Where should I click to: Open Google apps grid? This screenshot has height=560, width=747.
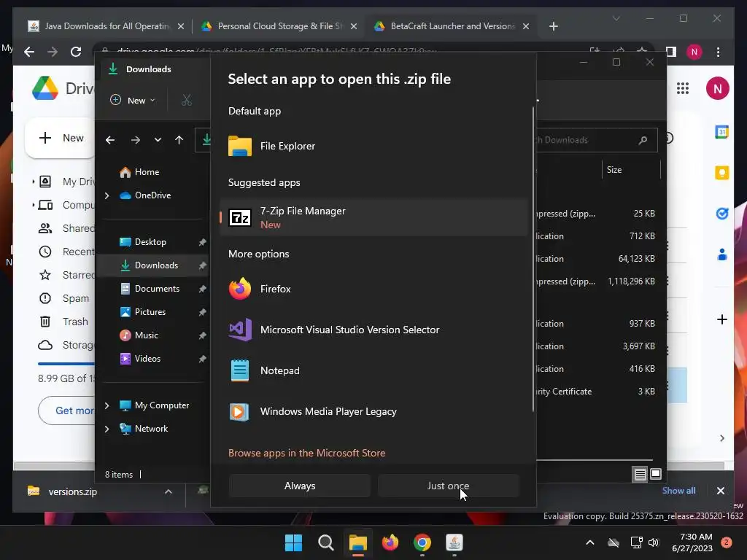coord(683,88)
